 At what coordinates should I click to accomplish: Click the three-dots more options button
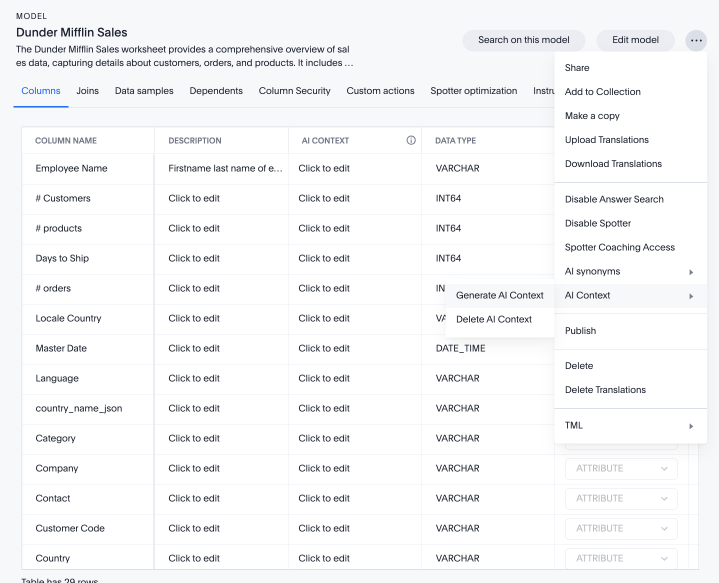coord(696,40)
